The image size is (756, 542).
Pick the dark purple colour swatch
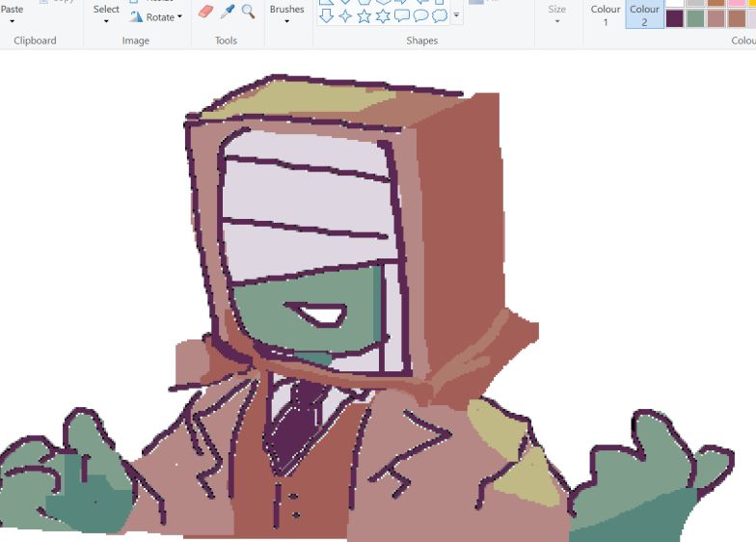point(675,19)
